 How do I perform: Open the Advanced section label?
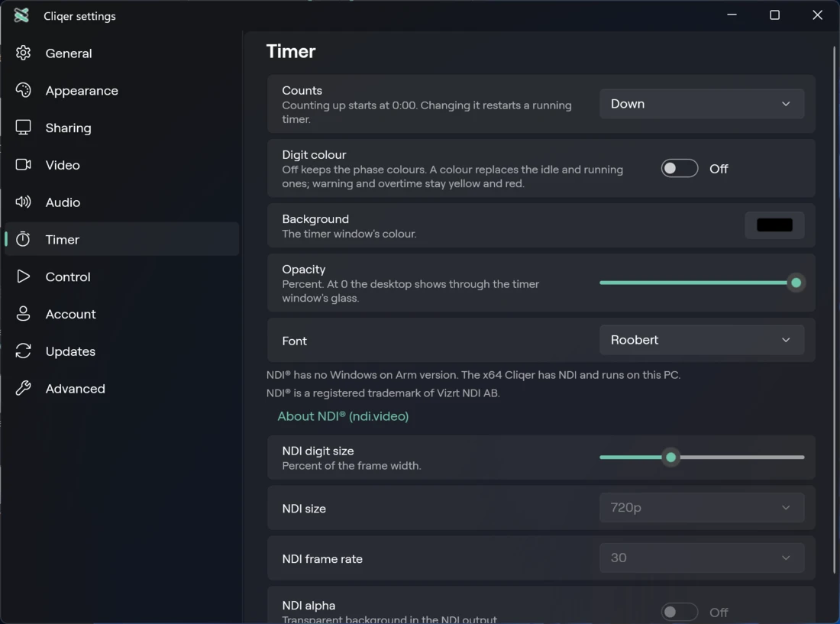75,388
